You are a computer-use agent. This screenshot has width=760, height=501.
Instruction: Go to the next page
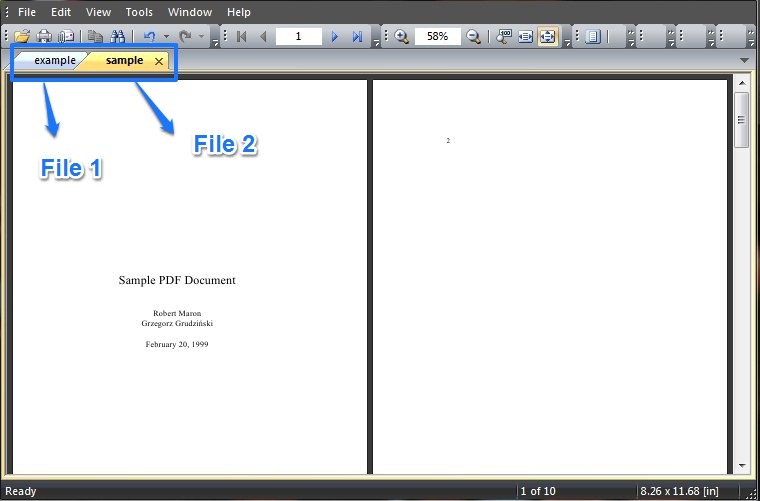tap(334, 36)
